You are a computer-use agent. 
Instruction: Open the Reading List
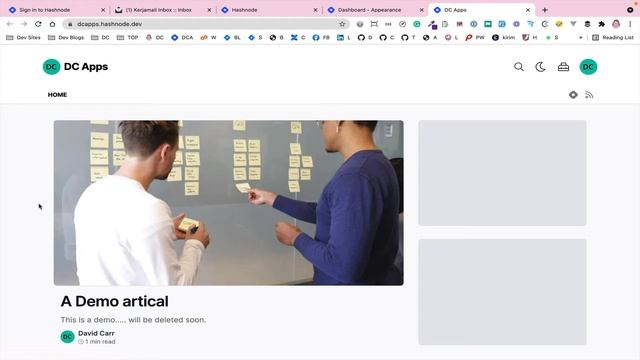613,37
